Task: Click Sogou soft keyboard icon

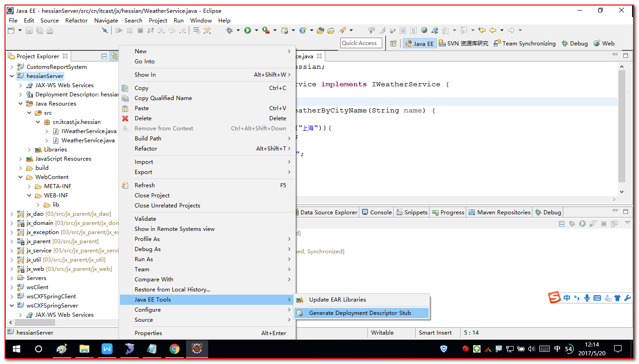Action: click(597, 298)
